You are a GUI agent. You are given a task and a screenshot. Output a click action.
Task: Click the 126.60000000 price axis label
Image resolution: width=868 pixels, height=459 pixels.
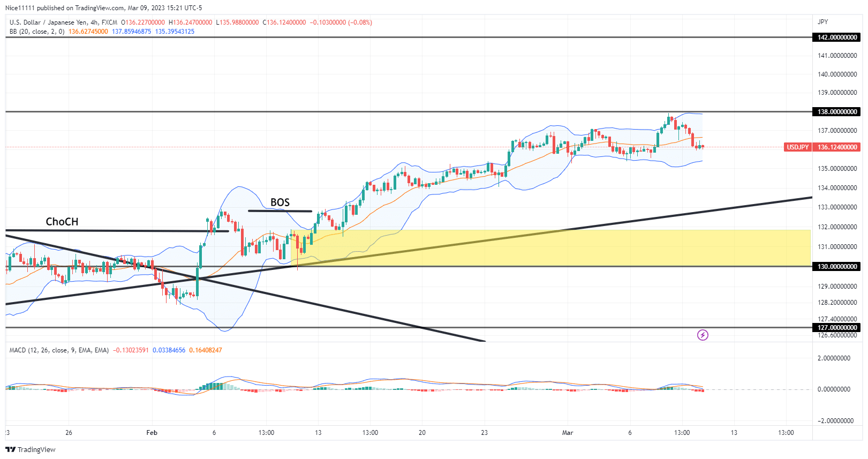(837, 335)
